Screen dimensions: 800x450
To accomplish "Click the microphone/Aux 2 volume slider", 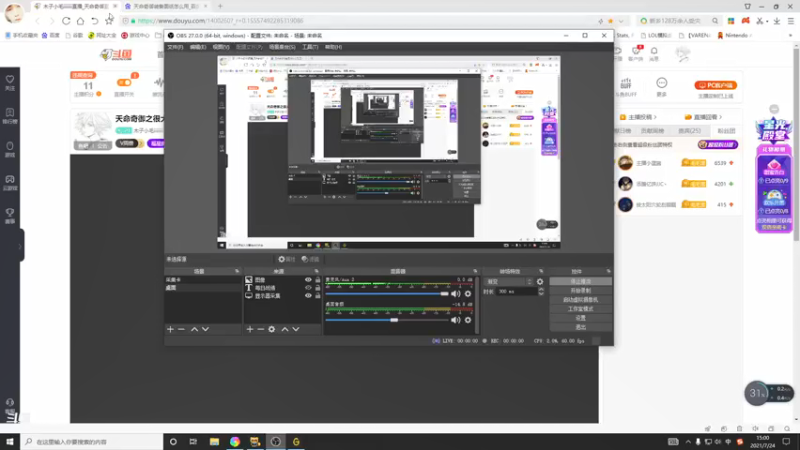I will 387,294.
